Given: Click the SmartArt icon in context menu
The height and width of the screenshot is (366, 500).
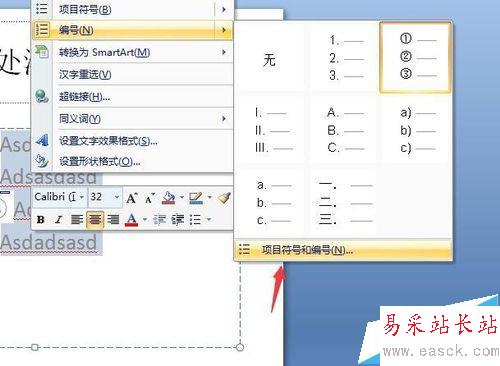Looking at the screenshot, I should (x=42, y=52).
